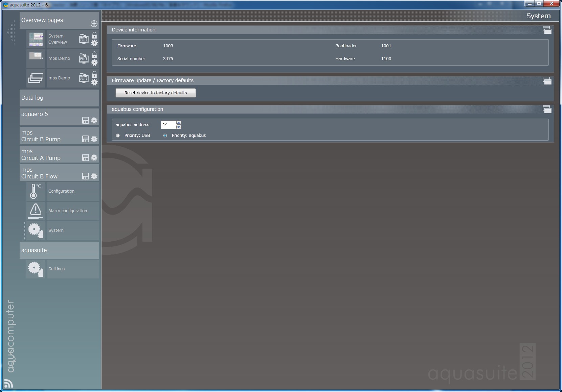Image resolution: width=562 pixels, height=392 pixels.
Task: Click the save icon for Circuit B Flow
Action: point(86,176)
